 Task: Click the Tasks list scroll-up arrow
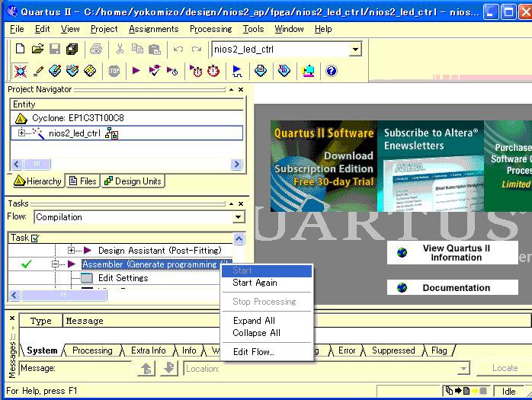click(x=239, y=238)
